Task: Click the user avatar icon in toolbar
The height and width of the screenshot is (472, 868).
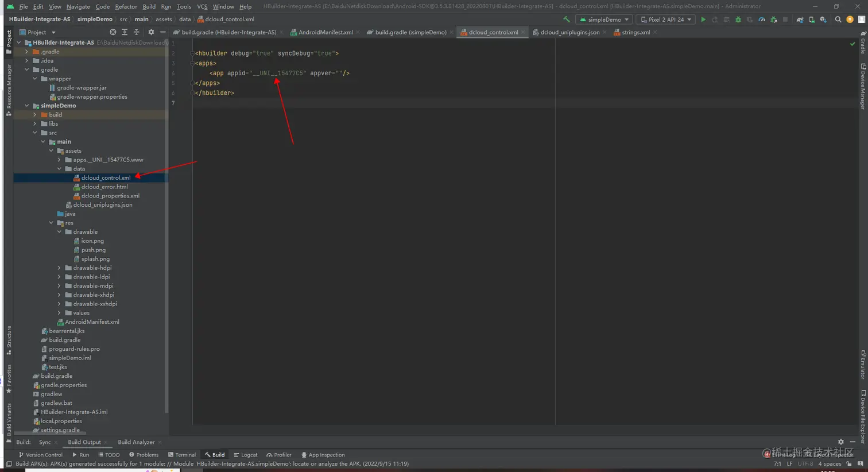Action: [862, 20]
